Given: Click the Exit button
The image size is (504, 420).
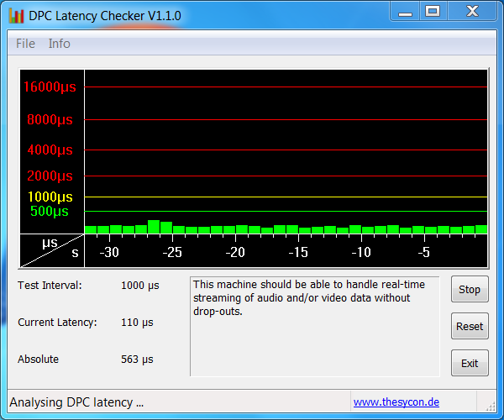Looking at the screenshot, I should [x=470, y=363].
